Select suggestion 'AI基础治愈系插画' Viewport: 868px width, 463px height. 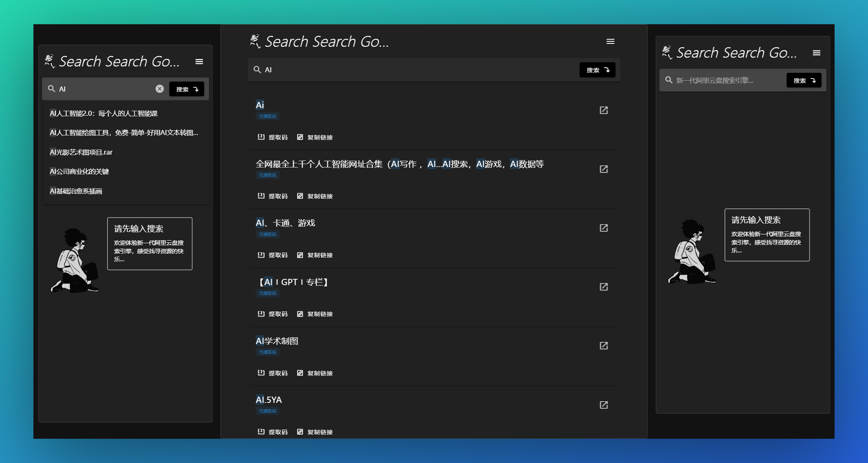pos(76,191)
